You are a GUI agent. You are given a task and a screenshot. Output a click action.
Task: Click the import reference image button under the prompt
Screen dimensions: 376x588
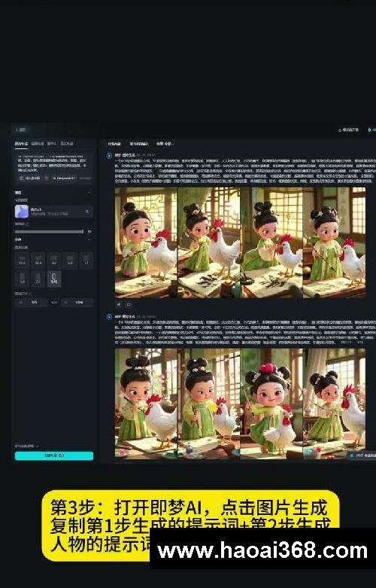pyautogui.click(x=29, y=178)
